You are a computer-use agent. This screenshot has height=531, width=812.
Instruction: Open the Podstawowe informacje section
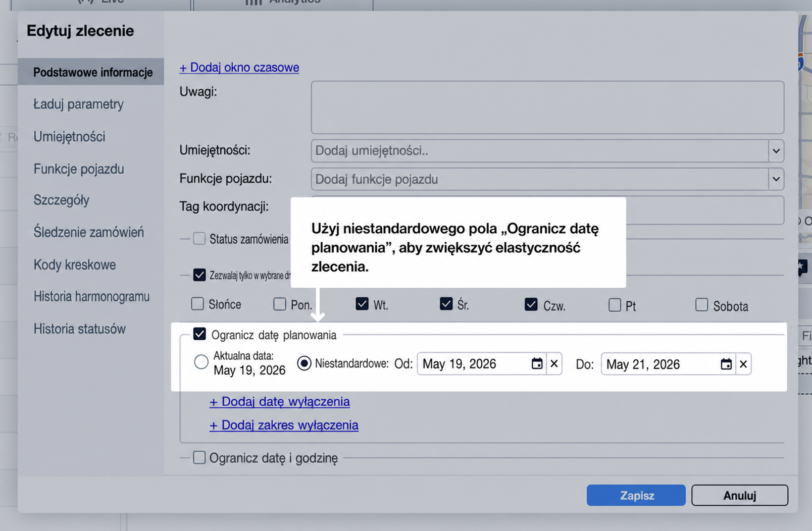click(x=91, y=72)
